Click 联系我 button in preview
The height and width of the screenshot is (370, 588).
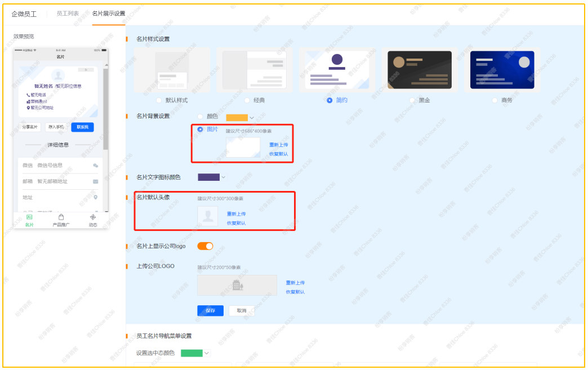[82, 127]
